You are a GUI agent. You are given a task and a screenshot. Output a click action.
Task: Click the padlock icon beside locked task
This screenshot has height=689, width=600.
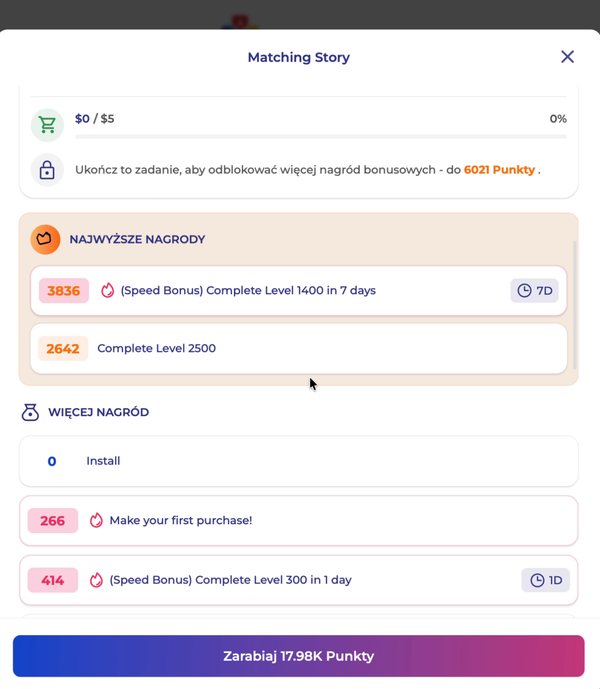click(x=47, y=170)
